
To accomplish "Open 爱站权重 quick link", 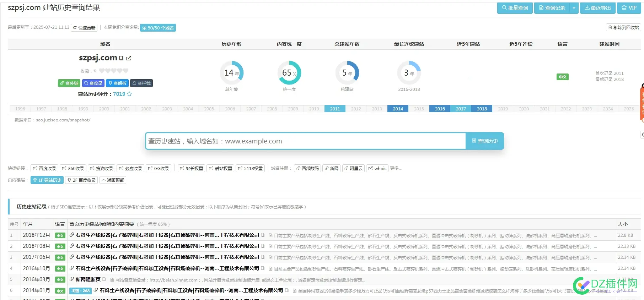I will (220, 168).
